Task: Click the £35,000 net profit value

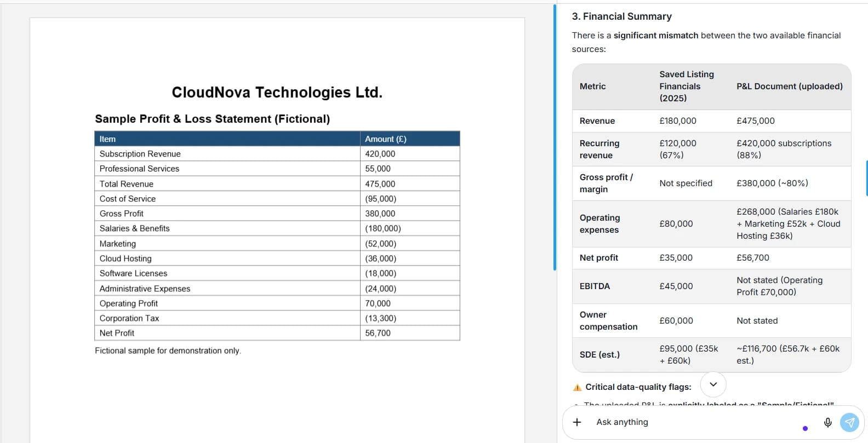Action: pyautogui.click(x=676, y=258)
